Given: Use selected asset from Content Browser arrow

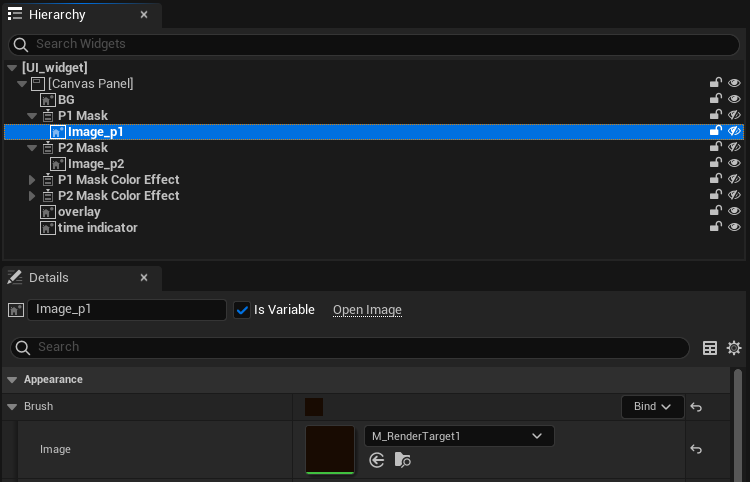Looking at the screenshot, I should click(x=377, y=460).
